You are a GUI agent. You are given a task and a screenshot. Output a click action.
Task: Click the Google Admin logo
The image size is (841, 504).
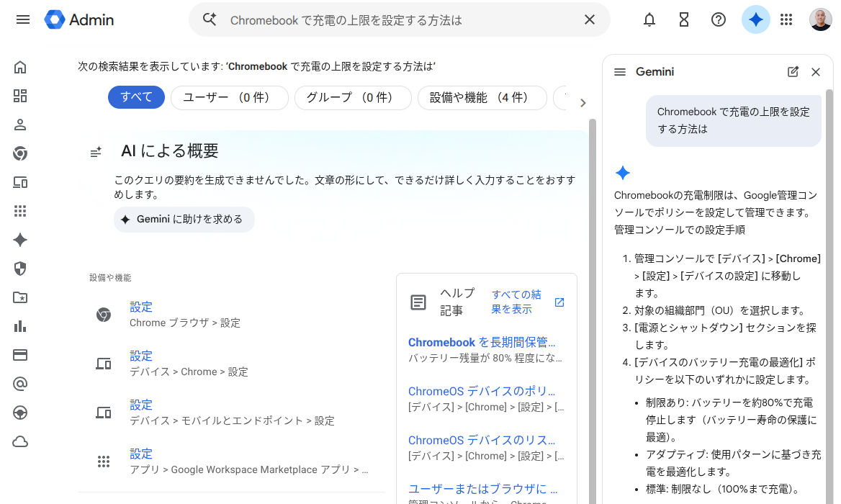(79, 20)
